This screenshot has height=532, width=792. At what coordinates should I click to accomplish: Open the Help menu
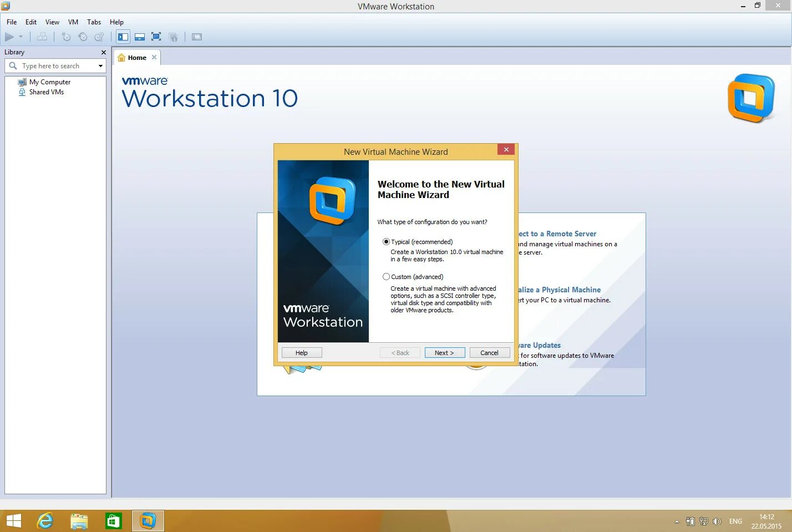116,22
